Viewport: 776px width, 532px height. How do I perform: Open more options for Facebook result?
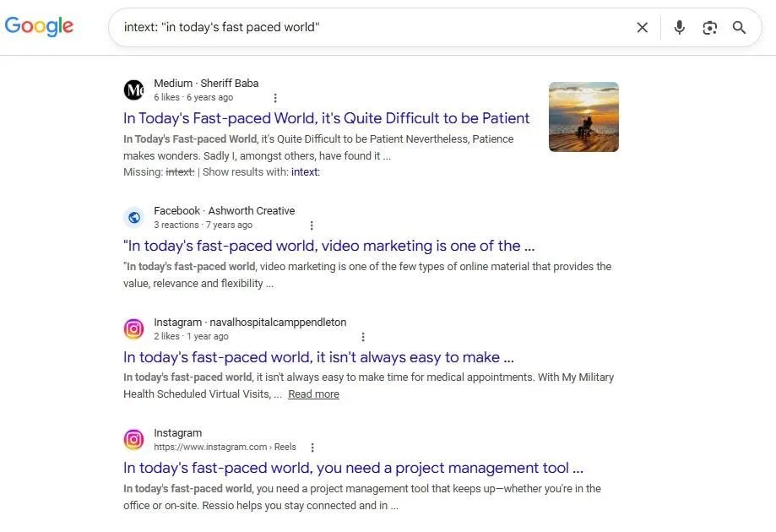coord(312,225)
